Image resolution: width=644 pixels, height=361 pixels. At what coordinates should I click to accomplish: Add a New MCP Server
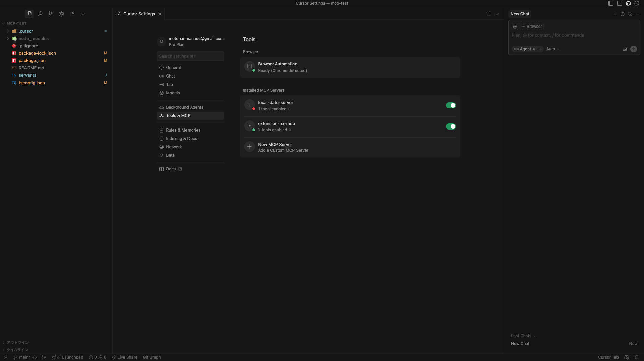coord(275,147)
